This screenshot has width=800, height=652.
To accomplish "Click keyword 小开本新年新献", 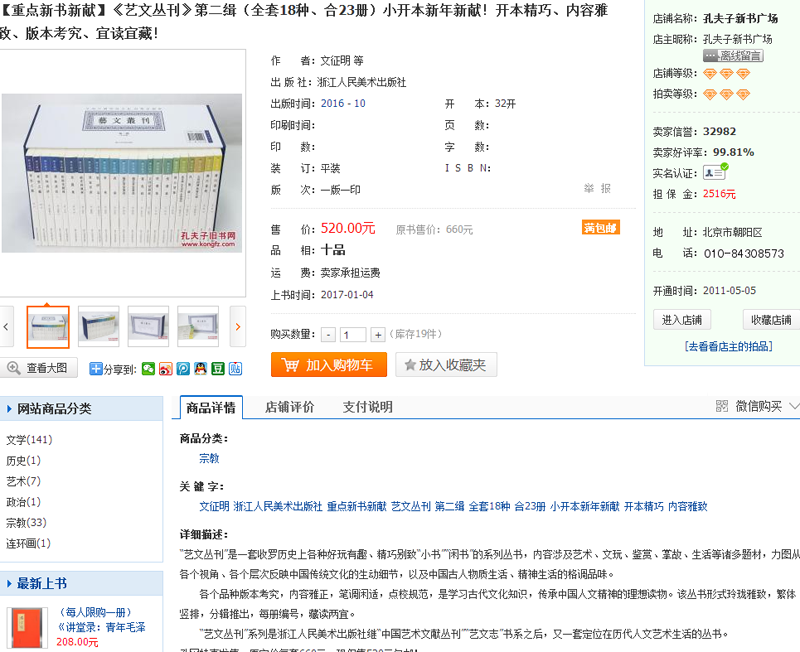I will pos(585,506).
